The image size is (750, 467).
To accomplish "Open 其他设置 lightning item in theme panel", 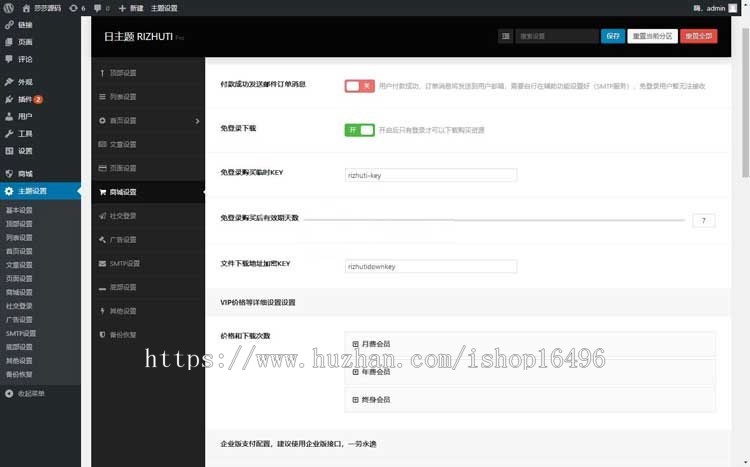I will [x=148, y=311].
